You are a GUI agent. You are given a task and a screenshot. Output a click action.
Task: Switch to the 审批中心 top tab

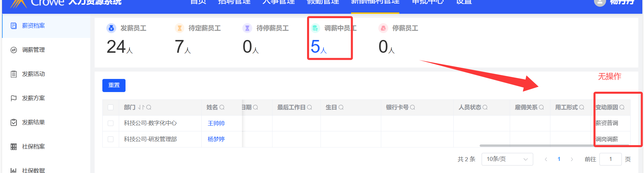[428, 2]
